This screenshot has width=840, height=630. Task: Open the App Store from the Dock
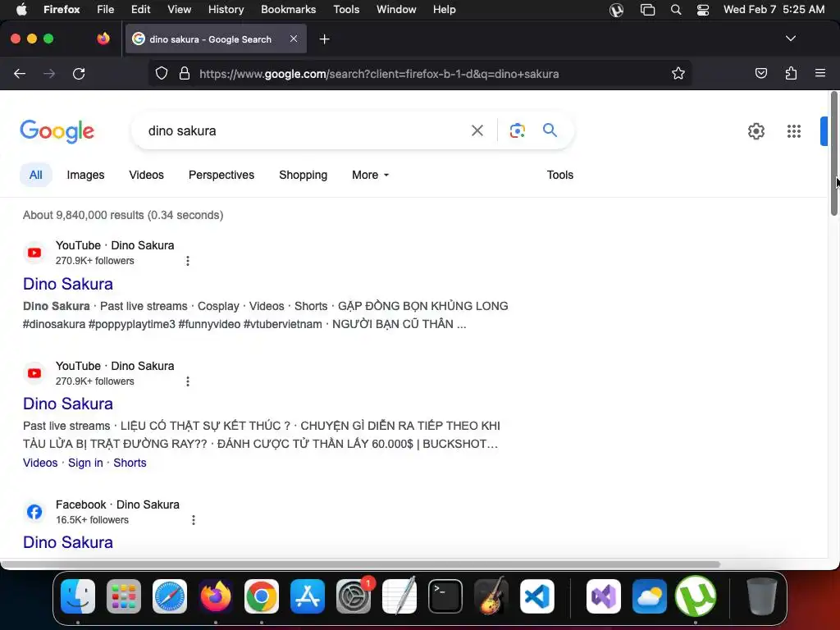pyautogui.click(x=308, y=596)
